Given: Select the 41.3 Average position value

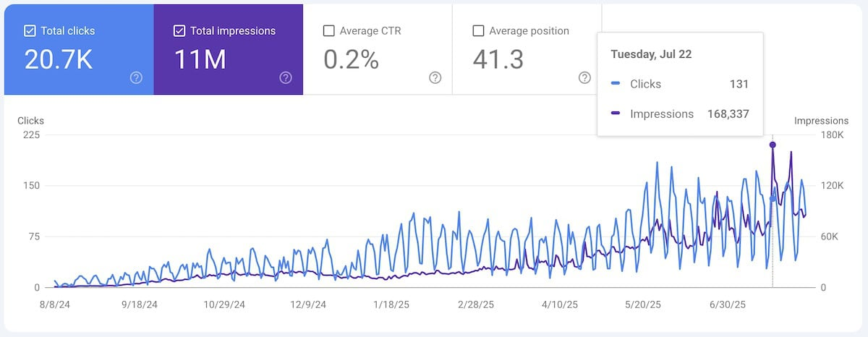Looking at the screenshot, I should tap(498, 60).
